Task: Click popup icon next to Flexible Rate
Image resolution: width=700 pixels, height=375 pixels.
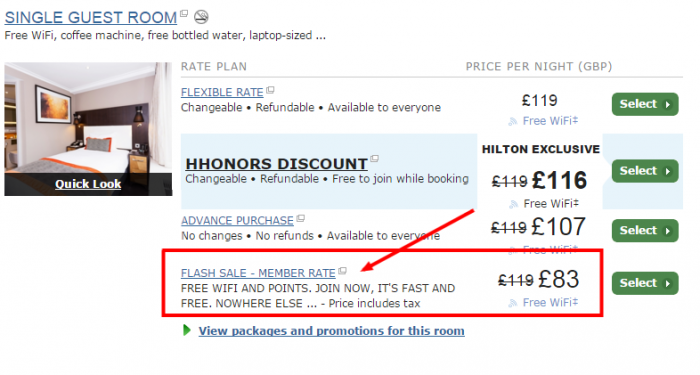Action: point(270,90)
